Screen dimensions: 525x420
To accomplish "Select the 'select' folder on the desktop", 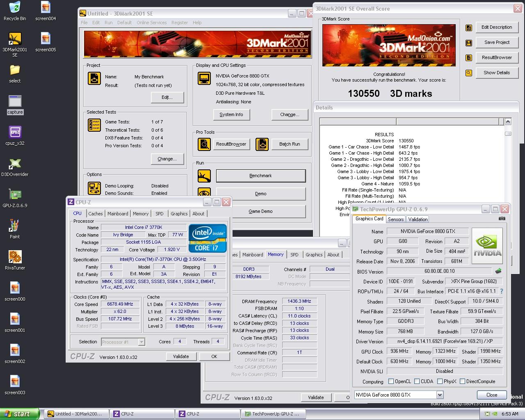I will coord(15,73).
